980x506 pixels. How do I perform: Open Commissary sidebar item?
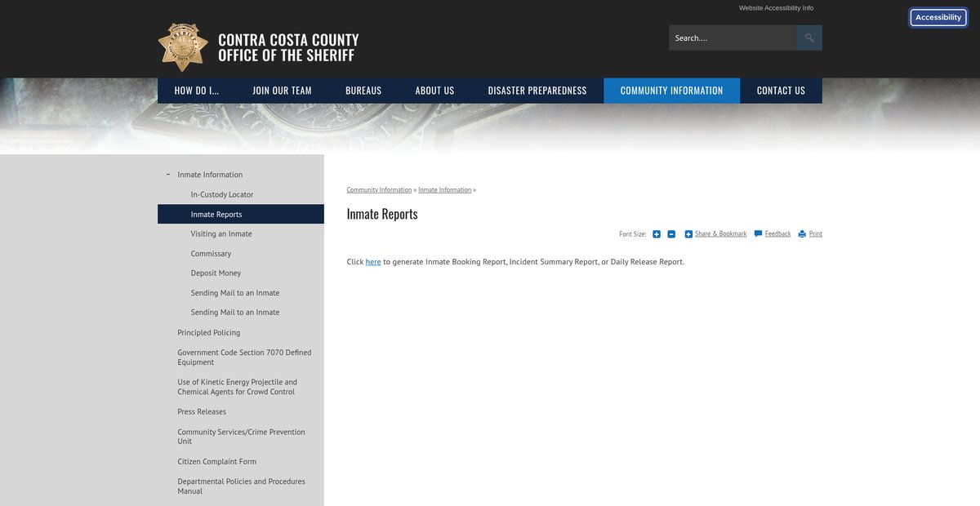point(211,254)
